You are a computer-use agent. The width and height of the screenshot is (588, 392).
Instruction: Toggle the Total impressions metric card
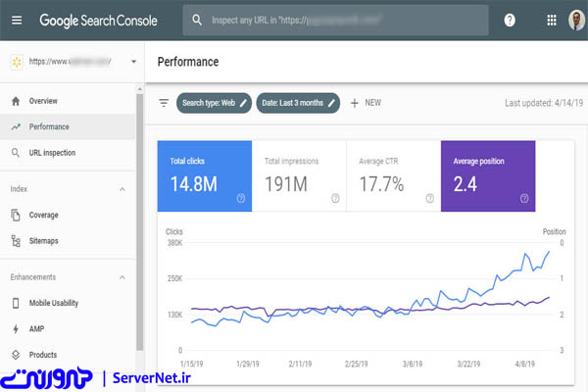click(299, 175)
